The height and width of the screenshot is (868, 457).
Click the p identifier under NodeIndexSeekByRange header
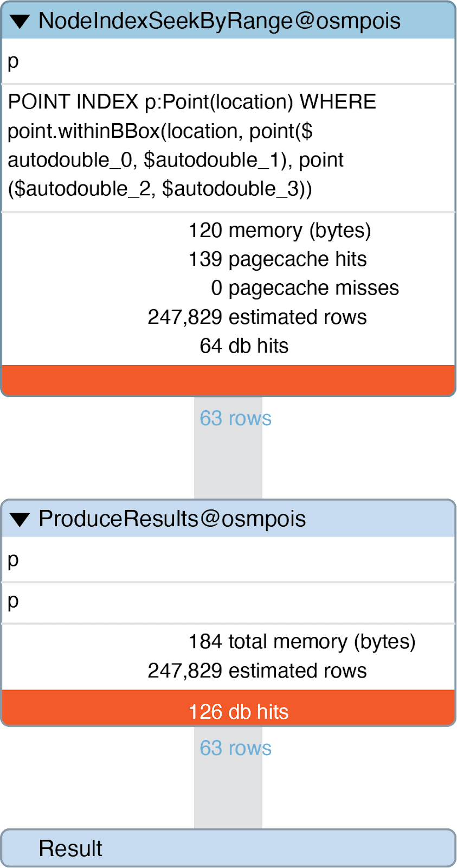(13, 61)
